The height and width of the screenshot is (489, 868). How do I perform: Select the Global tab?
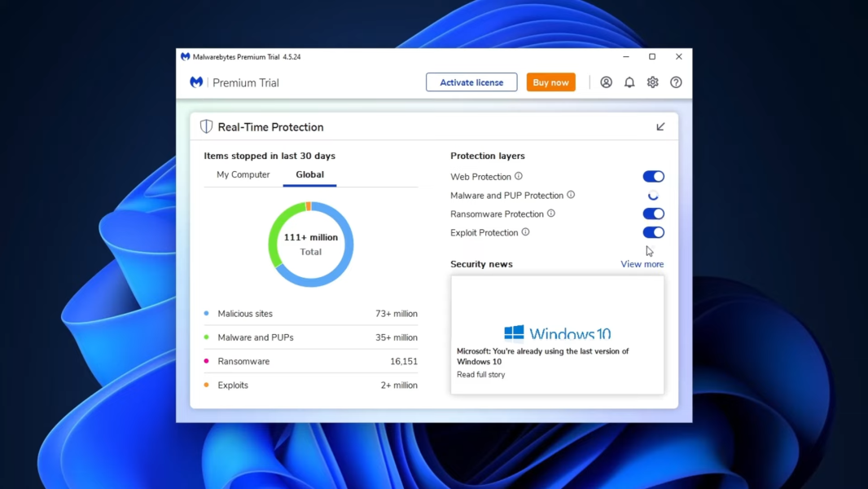point(309,174)
